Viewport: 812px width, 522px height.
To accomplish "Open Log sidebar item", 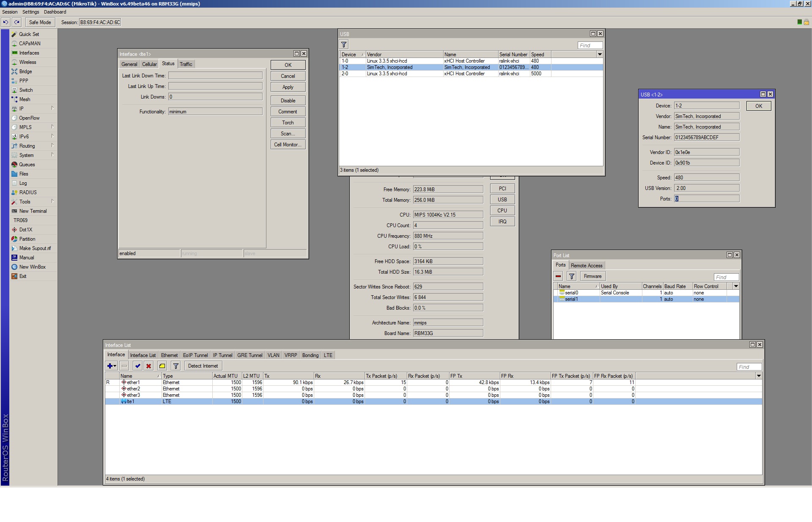I will 23,183.
